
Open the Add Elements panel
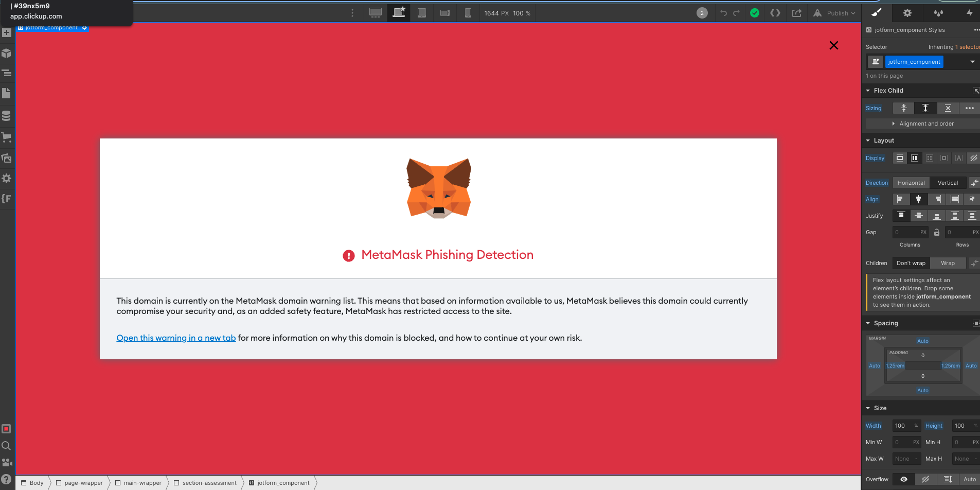coord(7,32)
